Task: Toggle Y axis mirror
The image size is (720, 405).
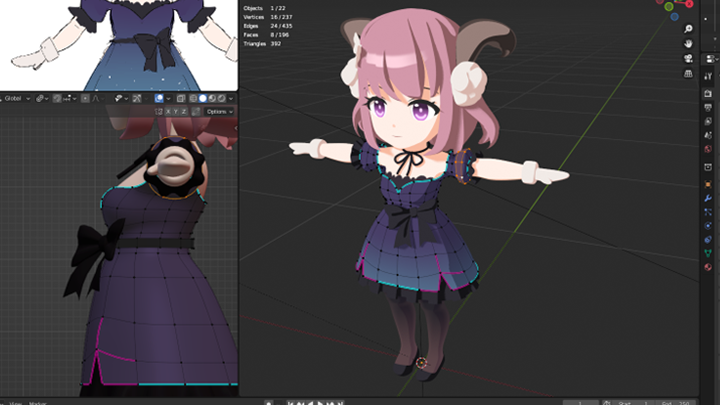Action: (176, 112)
